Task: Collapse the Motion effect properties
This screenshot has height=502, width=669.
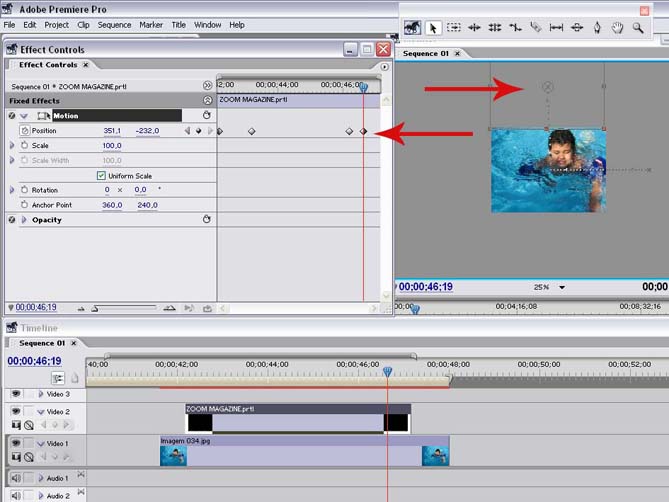Action: [x=23, y=116]
